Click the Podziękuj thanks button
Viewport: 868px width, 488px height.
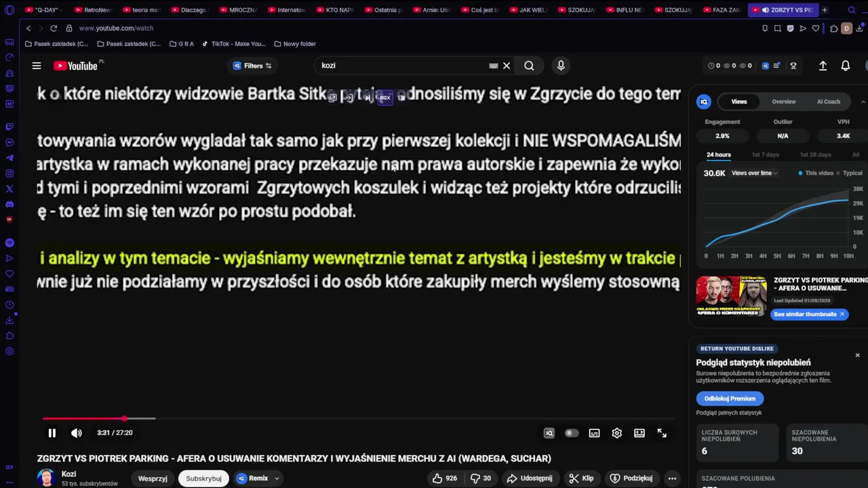631,479
